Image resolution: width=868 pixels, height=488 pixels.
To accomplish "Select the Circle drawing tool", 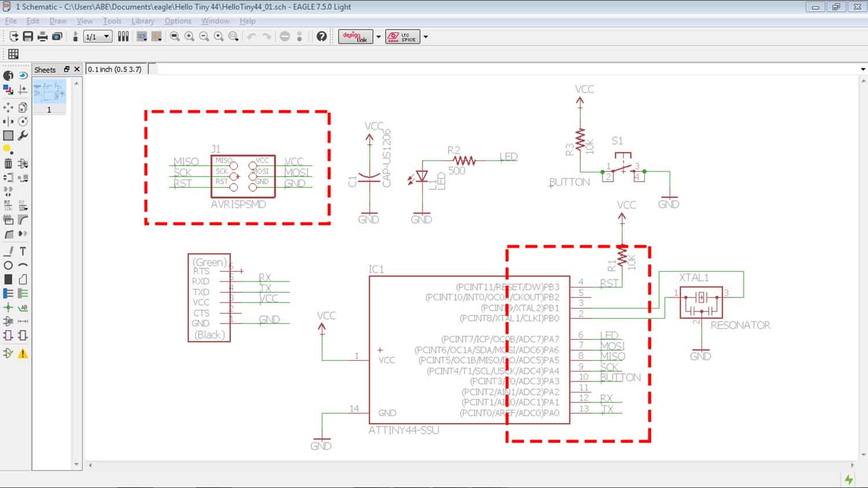I will 8,265.
